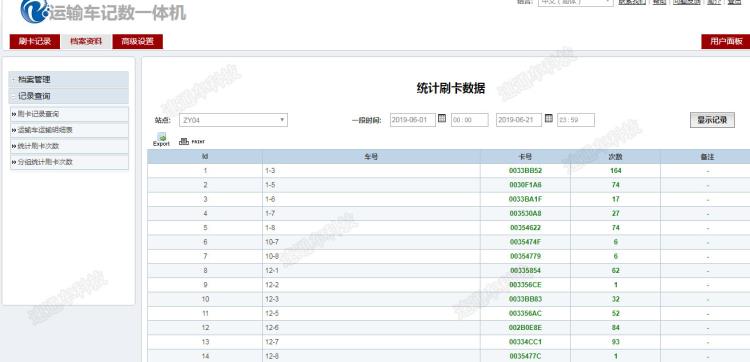Image resolution: width=750 pixels, height=362 pixels.
Task: Click the count 62 for vehicle 12-1
Action: 616,271
